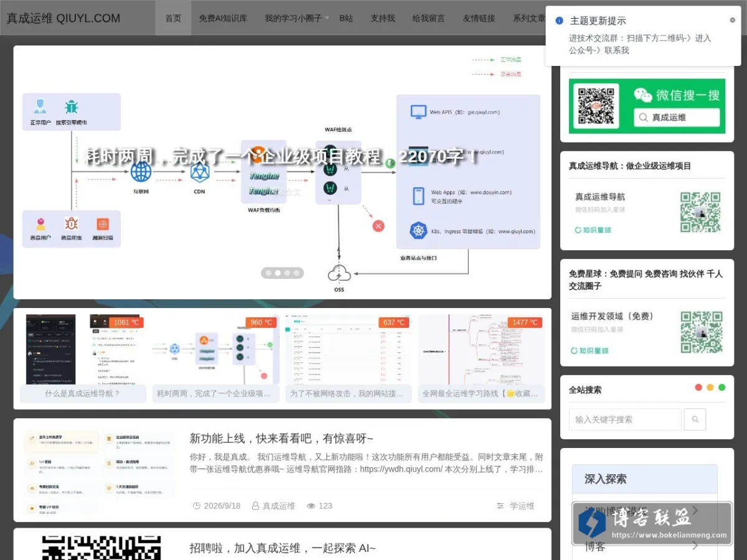Image resolution: width=747 pixels, height=560 pixels.
Task: Close the 主题更新提示 notification
Action: pyautogui.click(x=732, y=20)
